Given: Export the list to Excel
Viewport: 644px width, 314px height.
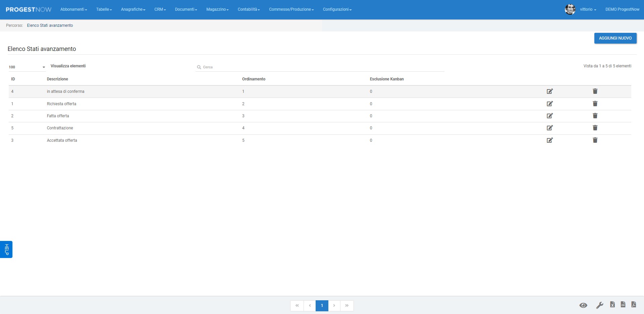Looking at the screenshot, I should [x=612, y=305].
